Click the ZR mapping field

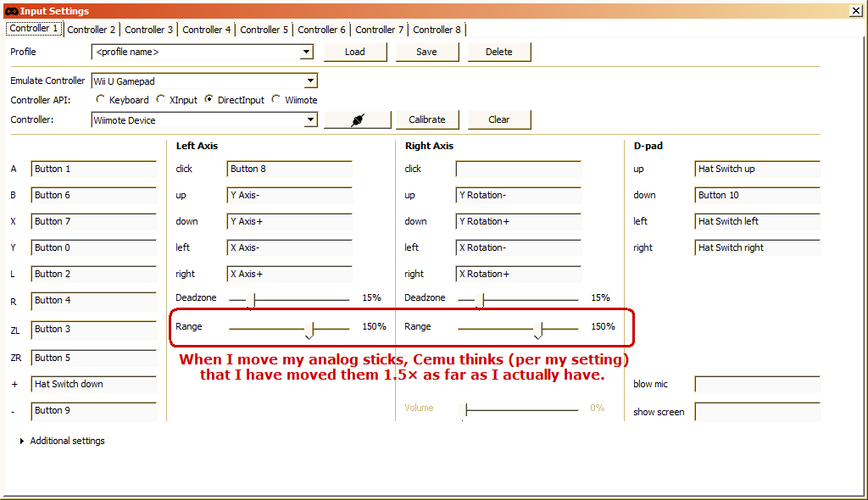pyautogui.click(x=93, y=358)
